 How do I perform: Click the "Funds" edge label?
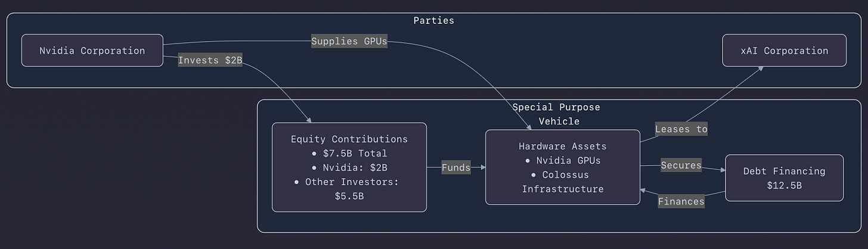coord(456,168)
